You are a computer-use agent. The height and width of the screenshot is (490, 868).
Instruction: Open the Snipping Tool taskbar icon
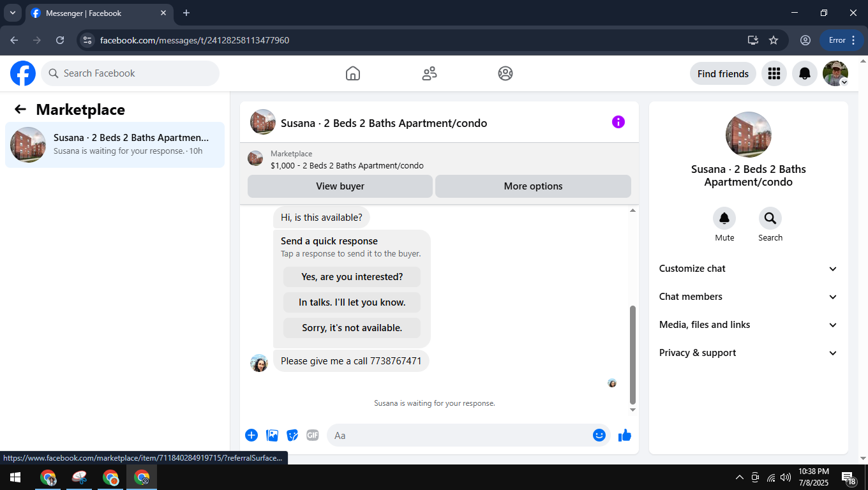tap(80, 477)
